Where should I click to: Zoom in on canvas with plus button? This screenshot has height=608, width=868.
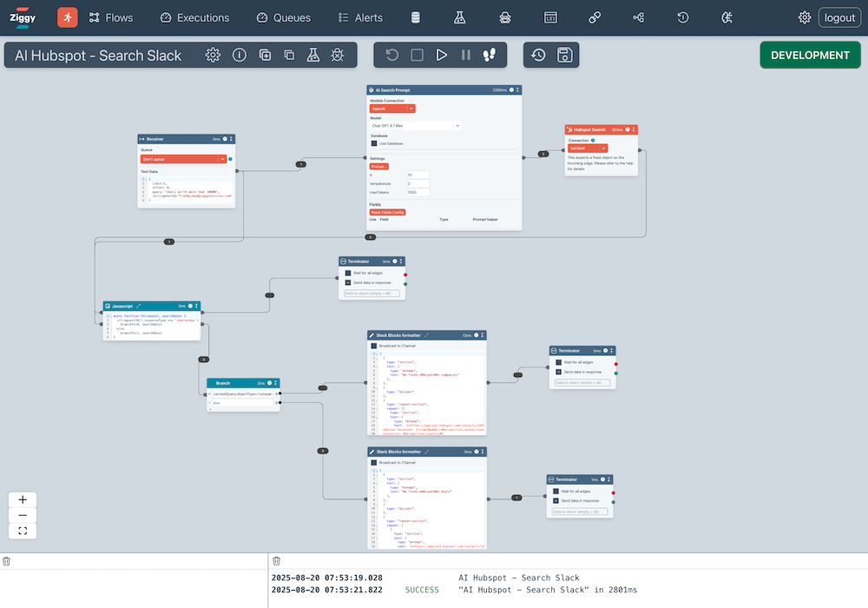23,499
